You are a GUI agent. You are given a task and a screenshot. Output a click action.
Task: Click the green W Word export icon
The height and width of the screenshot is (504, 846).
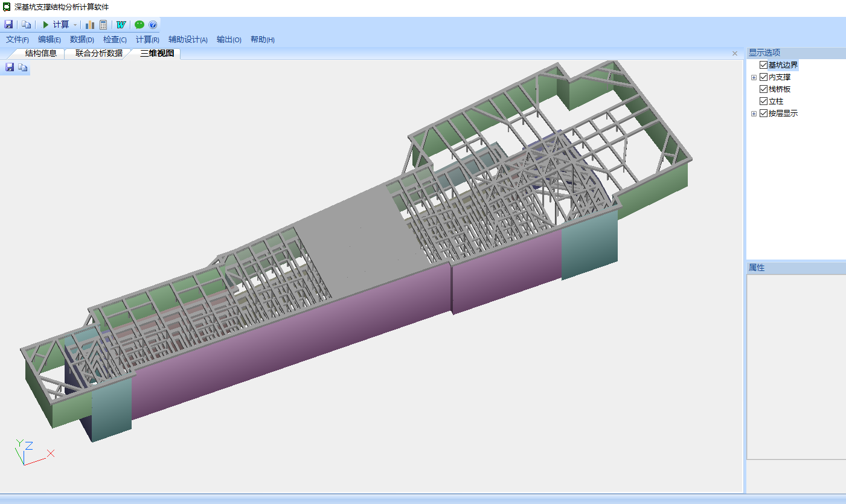(x=121, y=25)
